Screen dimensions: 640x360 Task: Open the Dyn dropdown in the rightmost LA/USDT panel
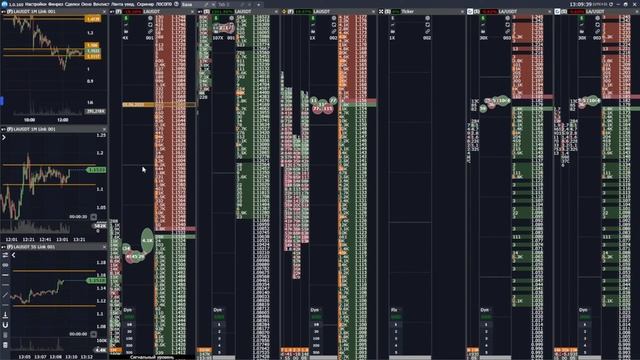click(x=584, y=310)
